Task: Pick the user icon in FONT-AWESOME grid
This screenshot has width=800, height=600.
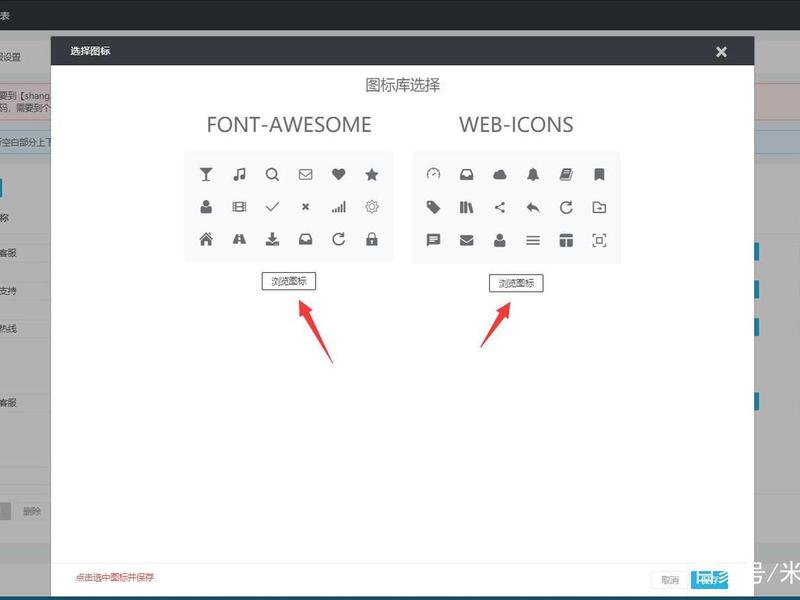Action: [x=206, y=207]
